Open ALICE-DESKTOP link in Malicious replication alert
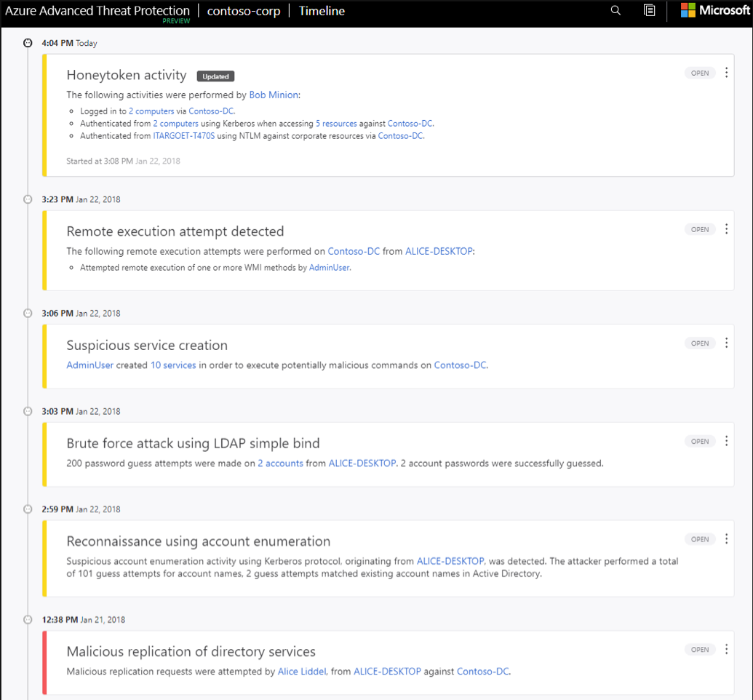The height and width of the screenshot is (700, 753). [387, 671]
